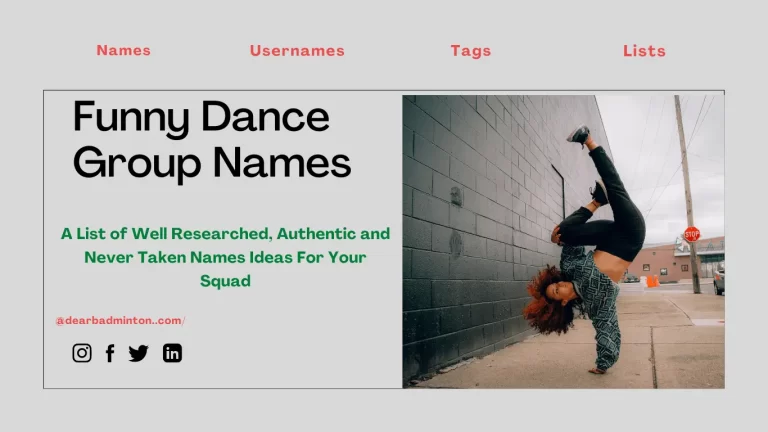Open the LinkedIn icon
Image resolution: width=768 pixels, height=432 pixels.
[x=172, y=353]
